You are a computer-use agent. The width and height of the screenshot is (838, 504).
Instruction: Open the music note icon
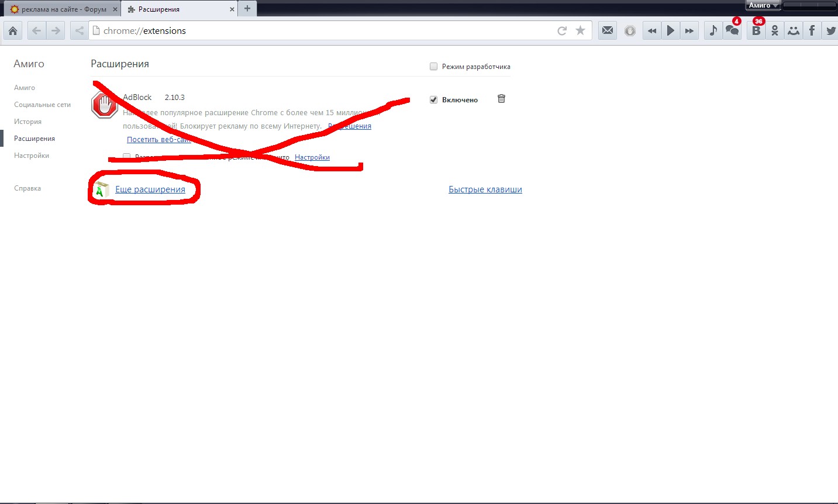713,31
